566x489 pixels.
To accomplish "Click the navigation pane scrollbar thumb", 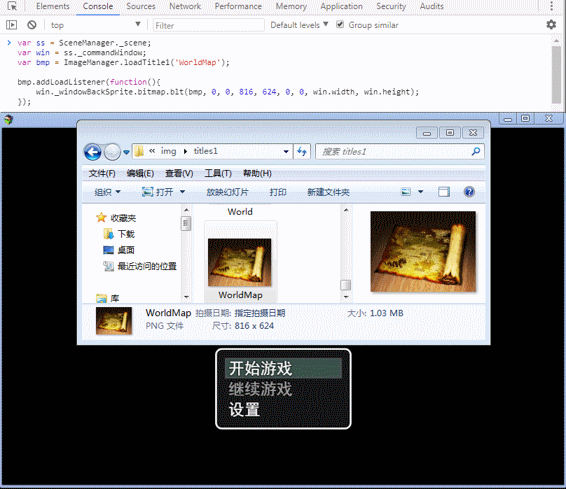I will pyautogui.click(x=186, y=223).
